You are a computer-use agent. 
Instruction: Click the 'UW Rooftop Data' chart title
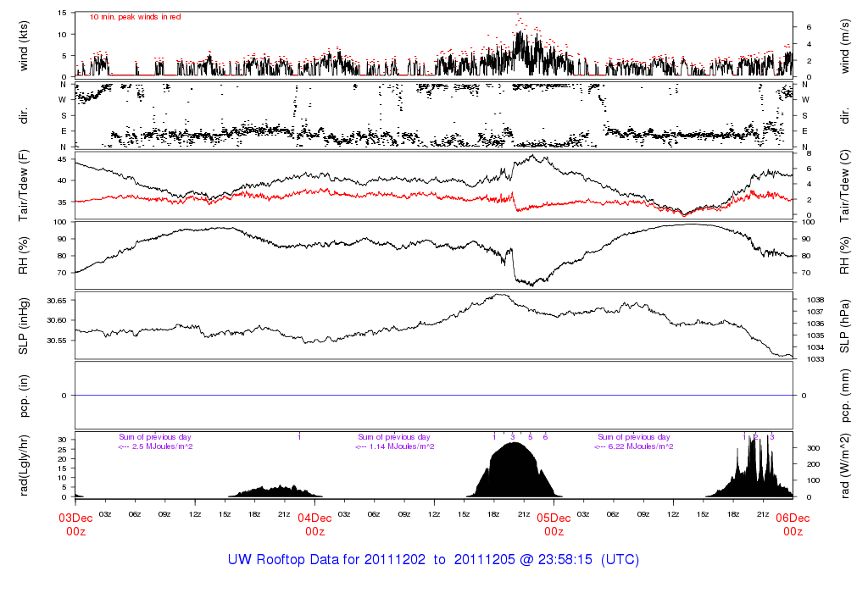[x=433, y=559]
